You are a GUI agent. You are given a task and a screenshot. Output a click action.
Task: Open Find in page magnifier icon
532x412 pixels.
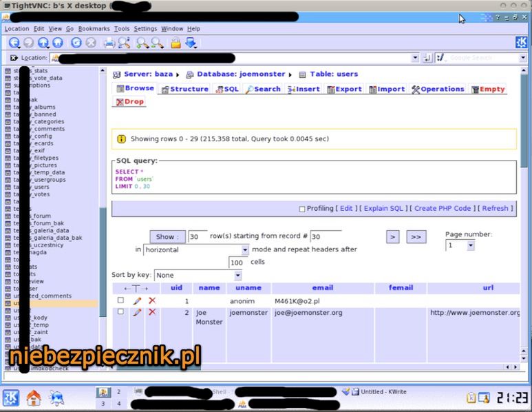tap(124, 43)
